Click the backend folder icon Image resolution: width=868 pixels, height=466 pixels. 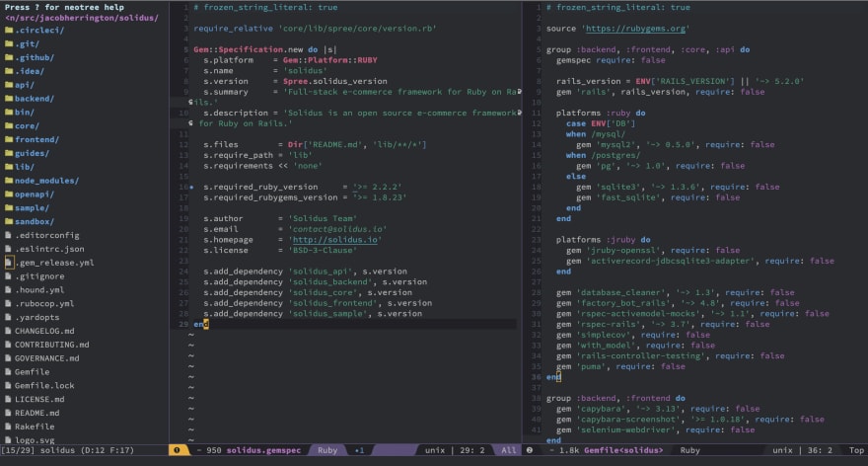[9, 99]
